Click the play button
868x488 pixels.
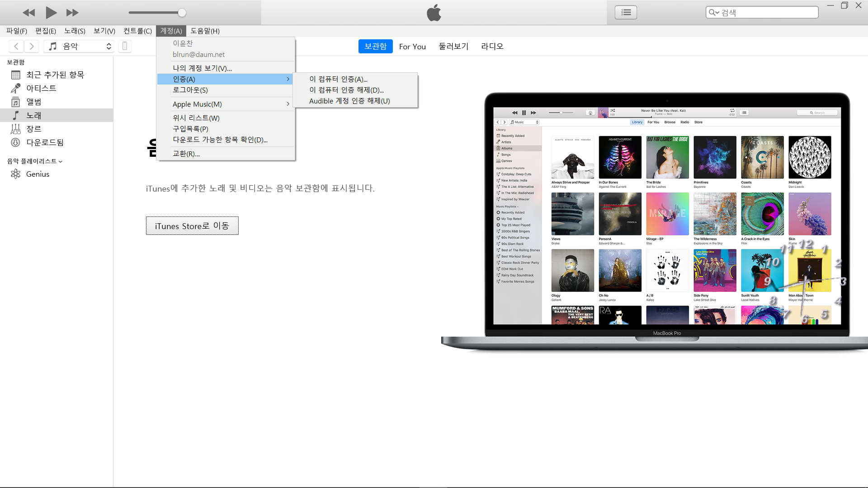click(x=51, y=13)
